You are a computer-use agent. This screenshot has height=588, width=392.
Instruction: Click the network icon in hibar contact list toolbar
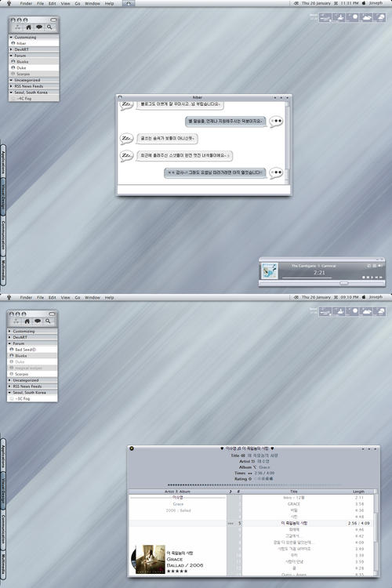[17, 27]
